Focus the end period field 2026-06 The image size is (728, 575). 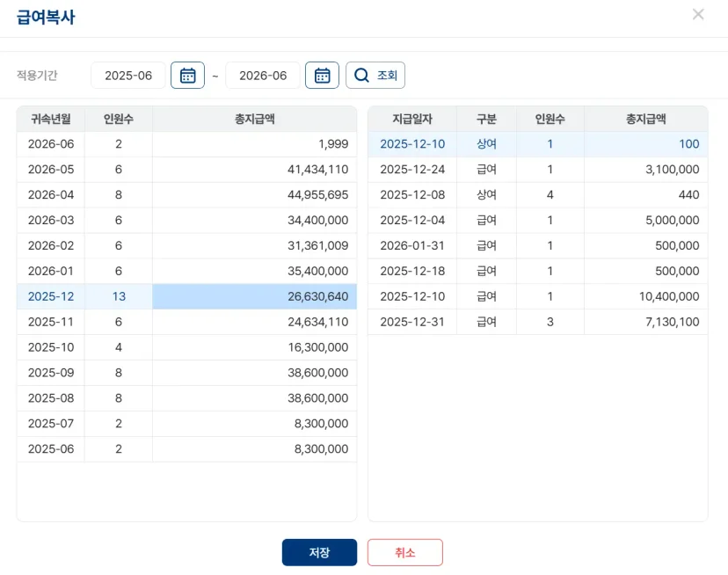pyautogui.click(x=263, y=76)
